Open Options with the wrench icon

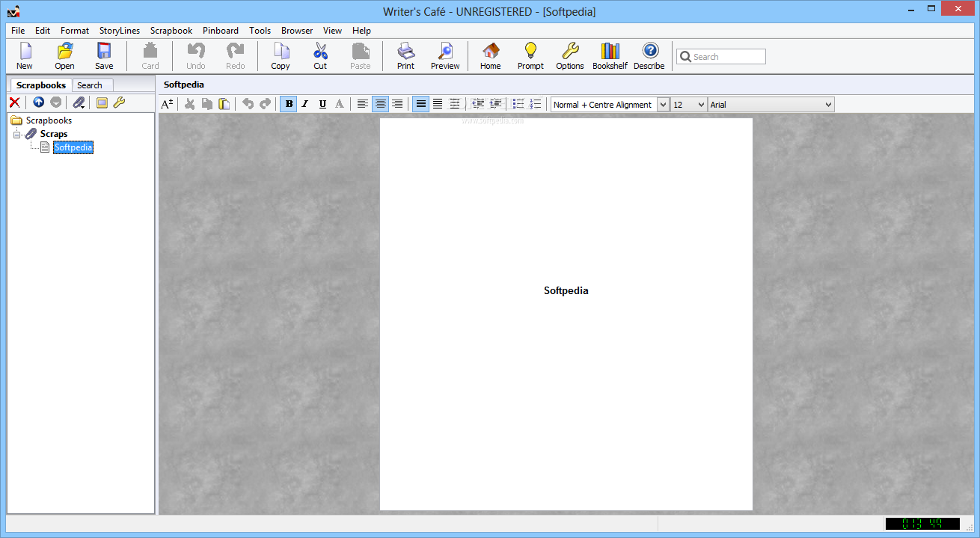(570, 56)
